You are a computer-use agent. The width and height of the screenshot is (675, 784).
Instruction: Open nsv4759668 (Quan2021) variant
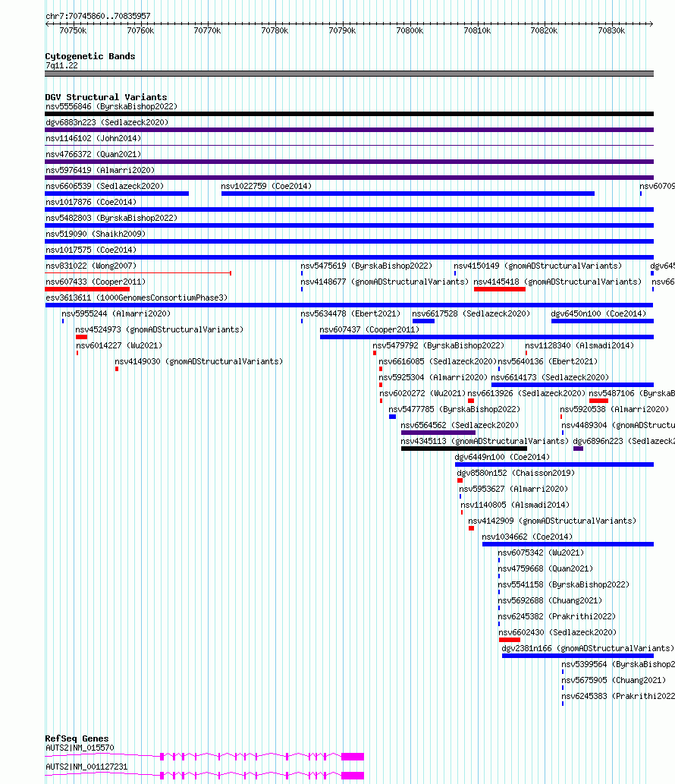[x=545, y=571]
